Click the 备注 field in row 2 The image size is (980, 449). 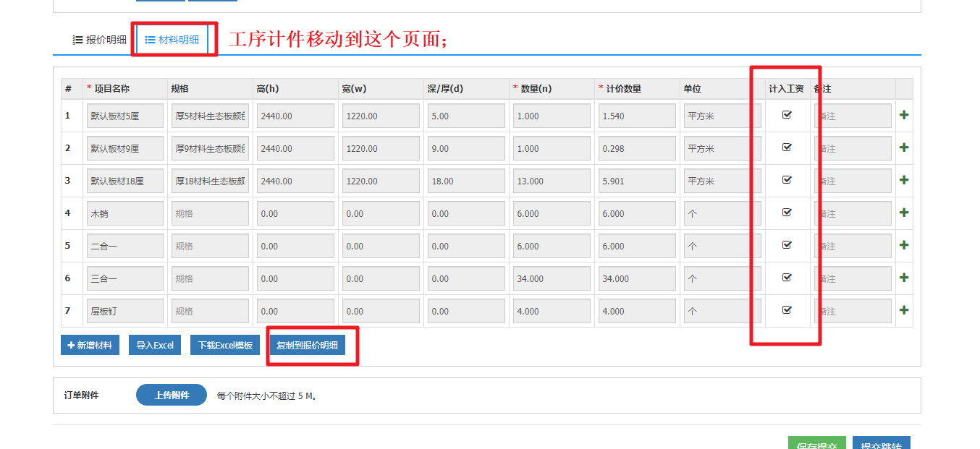853,148
